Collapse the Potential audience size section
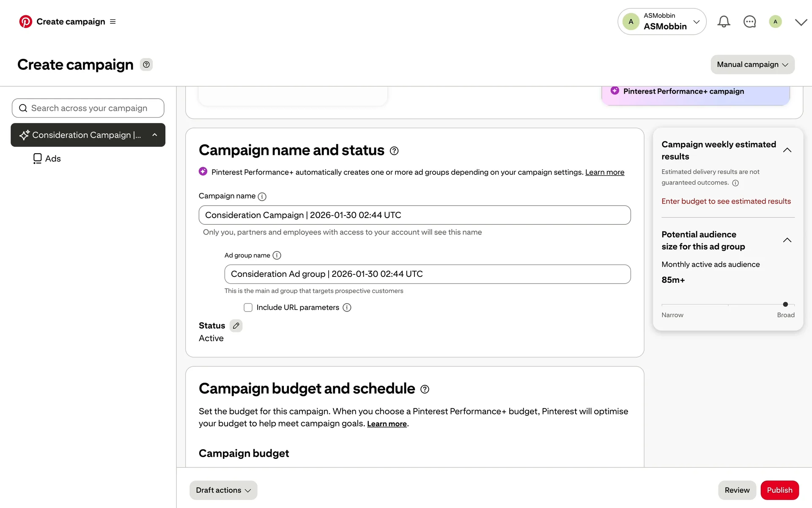The image size is (812, 508). [x=787, y=240]
